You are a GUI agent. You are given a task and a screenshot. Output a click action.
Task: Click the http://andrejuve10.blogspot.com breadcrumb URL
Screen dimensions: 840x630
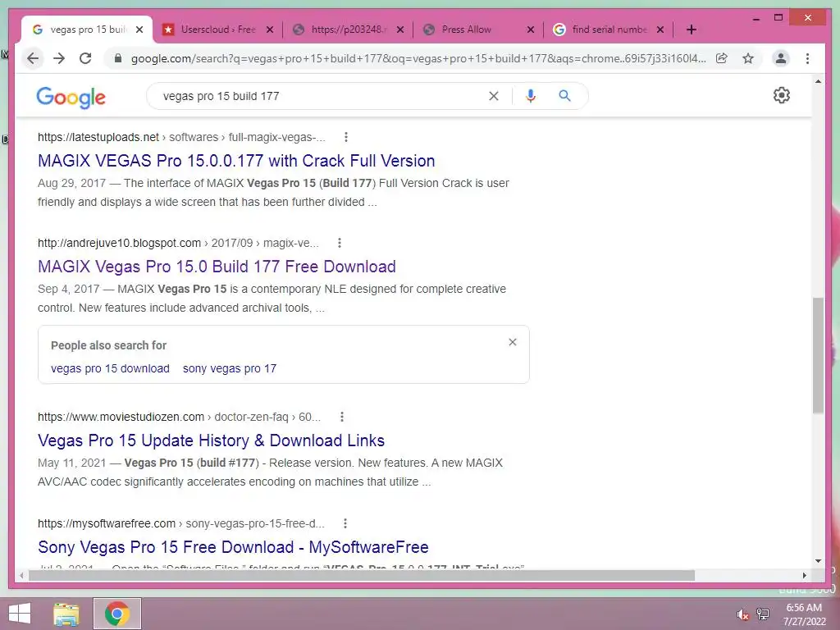[x=119, y=243]
